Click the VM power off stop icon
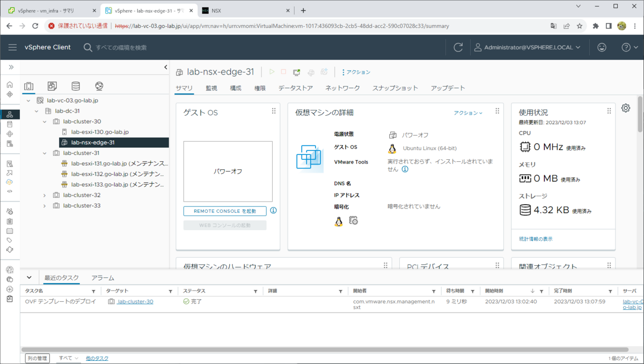This screenshot has width=644, height=364. (284, 72)
